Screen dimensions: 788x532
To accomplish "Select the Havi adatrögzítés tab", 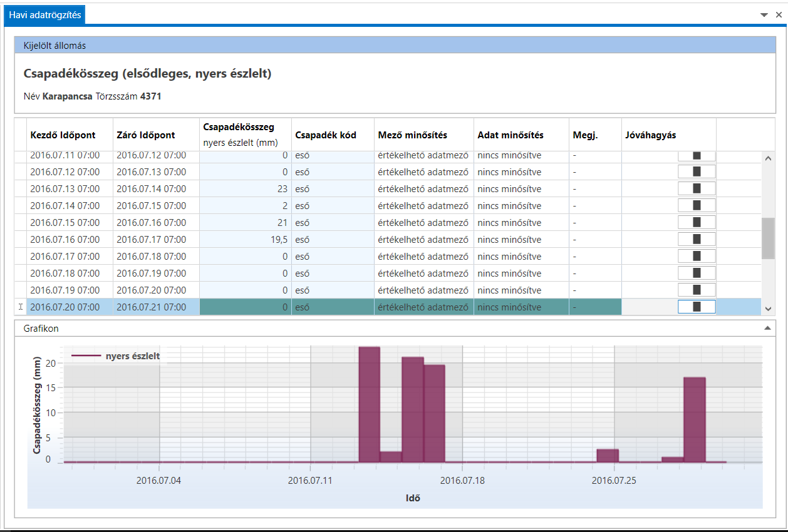I will [x=45, y=15].
